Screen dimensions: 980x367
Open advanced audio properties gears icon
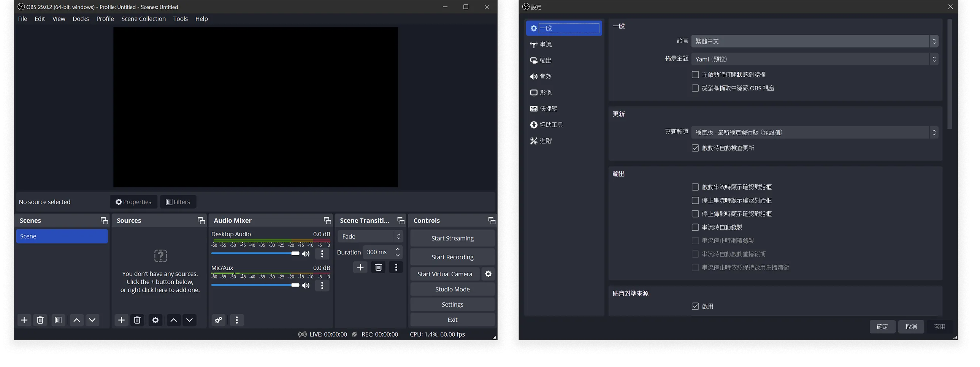[x=218, y=320]
